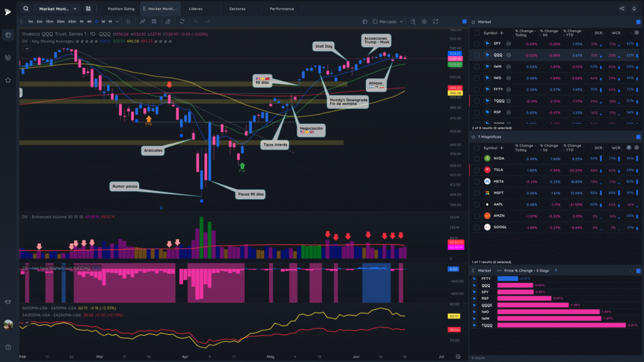Open the Market Monitor layout dropdown
The image size is (644, 362).
point(57,9)
